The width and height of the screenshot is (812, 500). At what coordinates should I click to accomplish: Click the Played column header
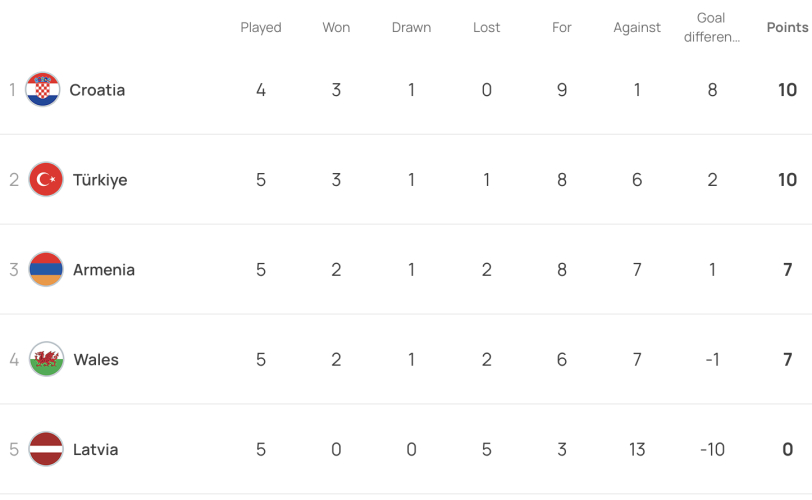click(x=261, y=27)
